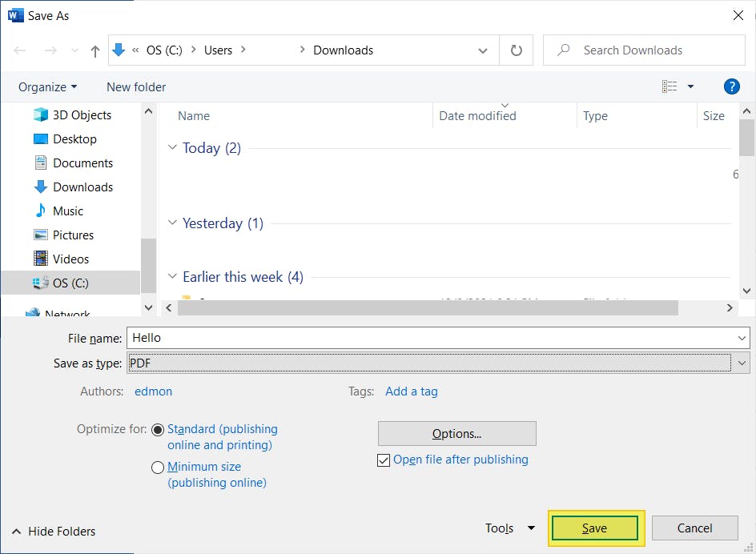Open the Options... button
Viewport: 756px width, 554px height.
456,434
